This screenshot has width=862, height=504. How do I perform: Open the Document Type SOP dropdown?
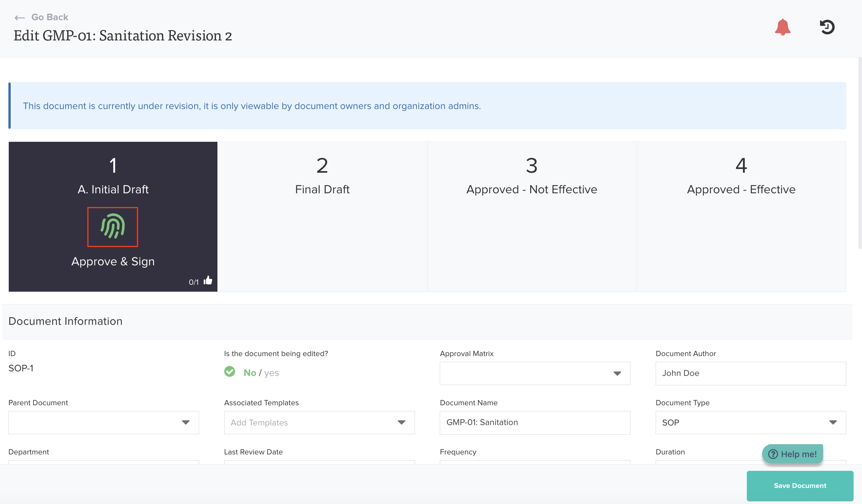(833, 422)
